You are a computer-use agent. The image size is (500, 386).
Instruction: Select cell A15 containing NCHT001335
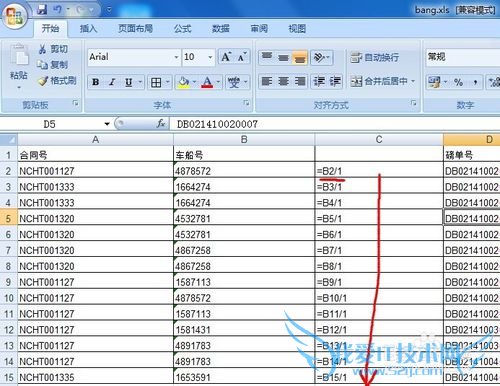tap(96, 377)
